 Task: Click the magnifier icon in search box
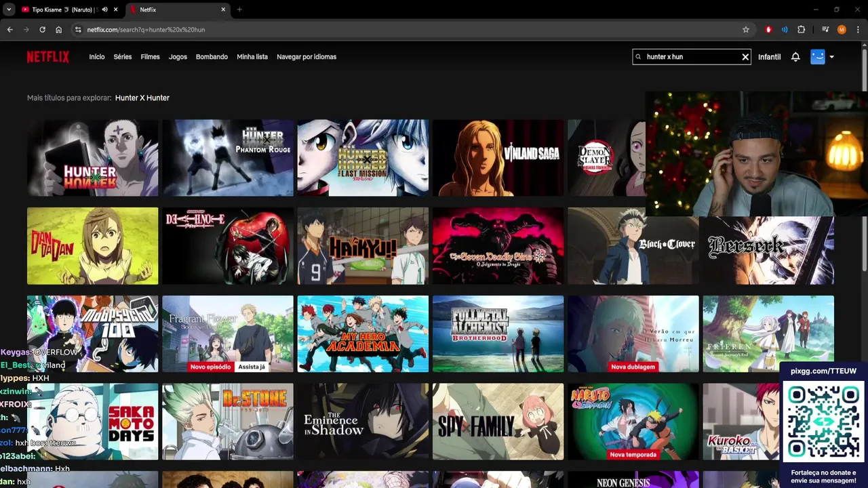pos(639,57)
